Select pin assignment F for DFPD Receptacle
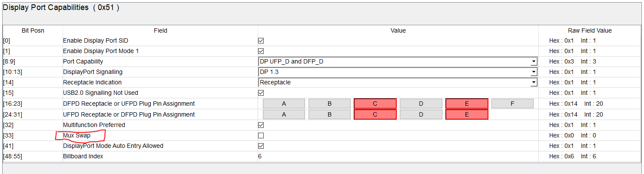 [x=512, y=104]
